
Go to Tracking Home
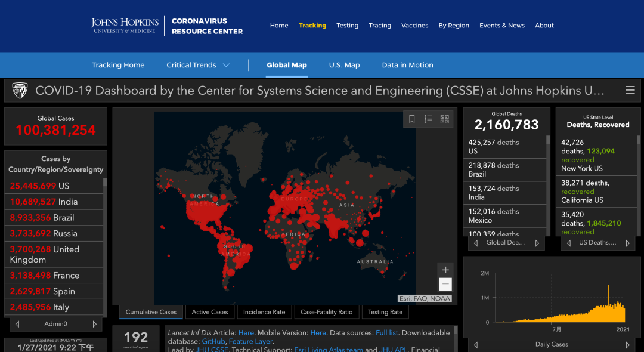tap(118, 65)
